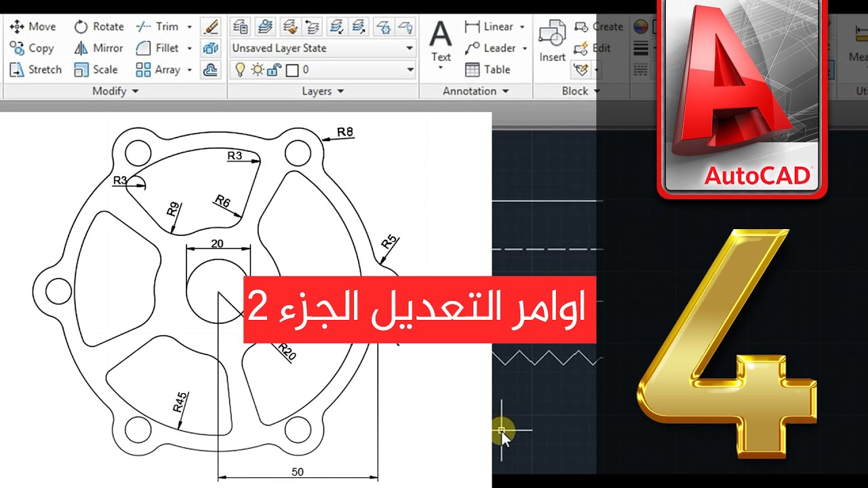Select the Scale tool
The height and width of the screenshot is (488, 868).
pos(96,69)
